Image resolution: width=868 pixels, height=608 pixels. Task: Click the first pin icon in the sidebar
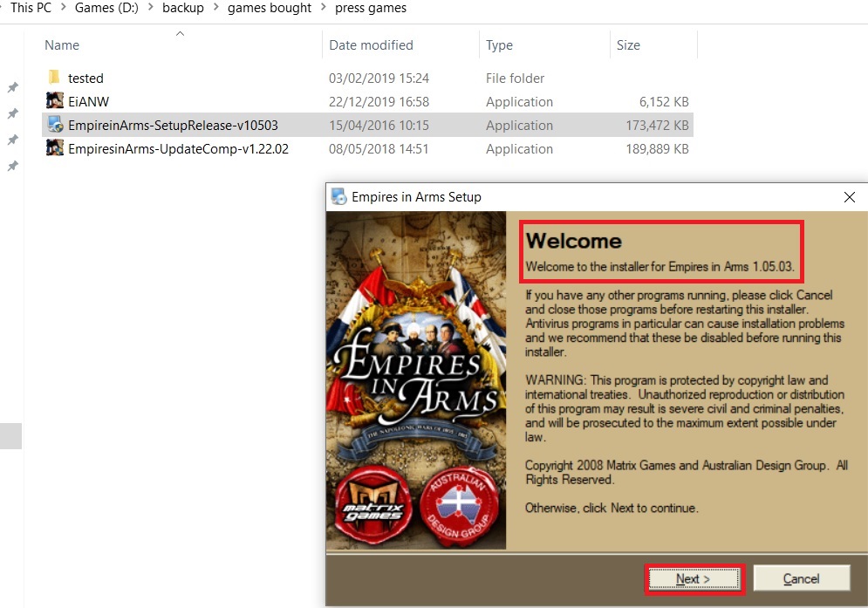tap(13, 87)
